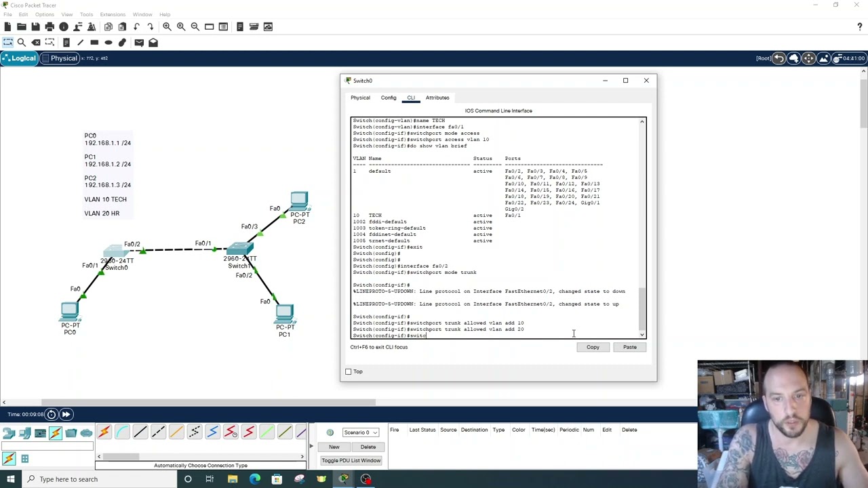The width and height of the screenshot is (868, 488).
Task: Click the Set Tiled Background image icon
Action: pyautogui.click(x=824, y=58)
